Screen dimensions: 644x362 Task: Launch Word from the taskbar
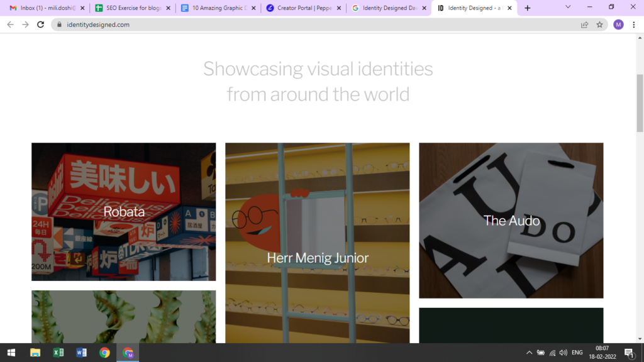81,353
